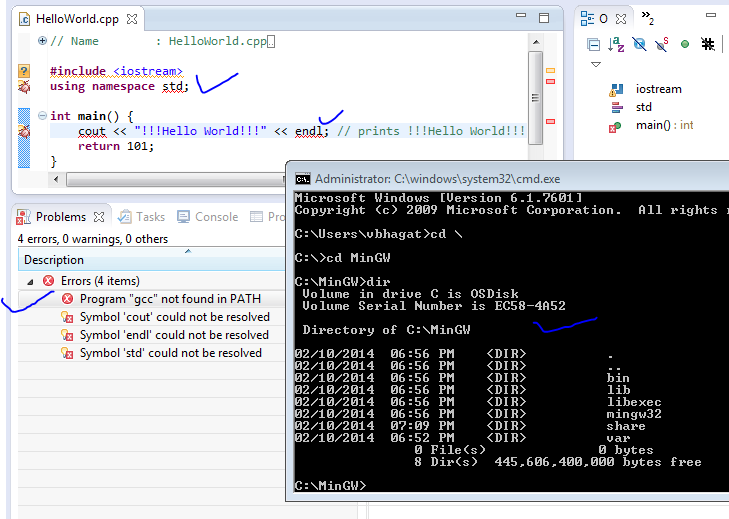Select Symbol 'cout' could not be resolved
Screen dimensions: 729x519
coord(173,317)
